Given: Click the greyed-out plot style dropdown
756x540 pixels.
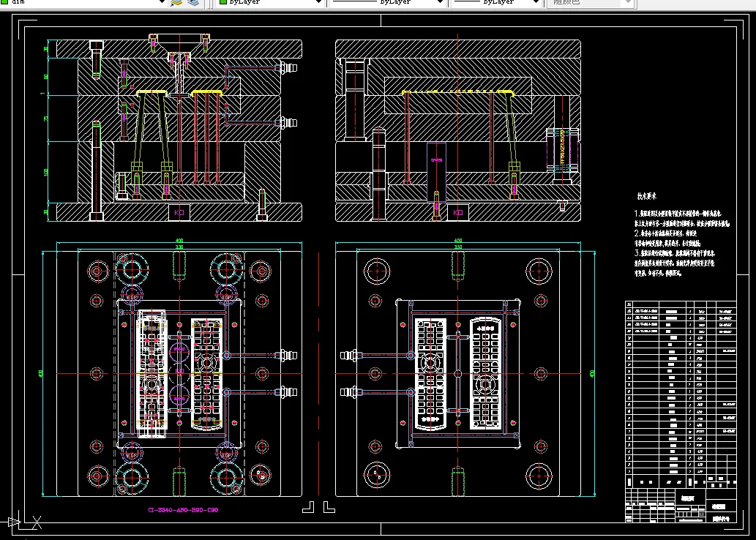Looking at the screenshot, I should pos(590,3).
